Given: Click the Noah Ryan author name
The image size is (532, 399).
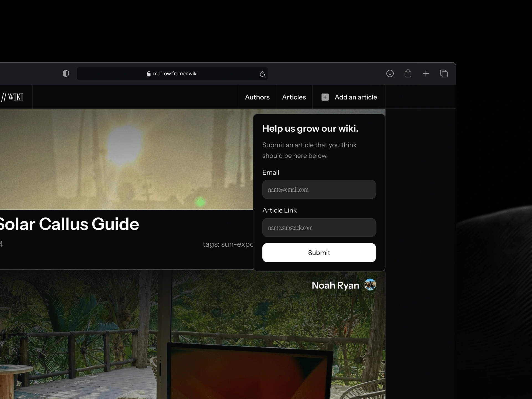Looking at the screenshot, I should tap(335, 285).
